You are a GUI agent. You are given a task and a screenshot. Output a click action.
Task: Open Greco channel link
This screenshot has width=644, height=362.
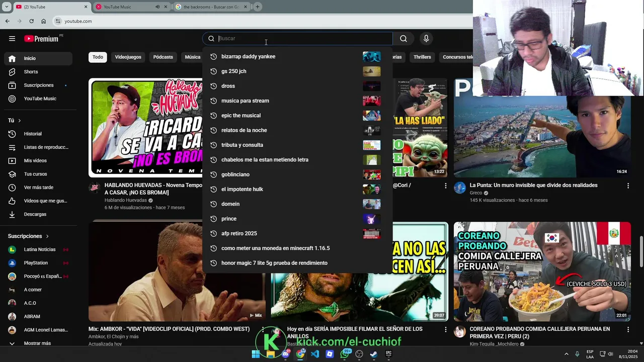pos(476,193)
